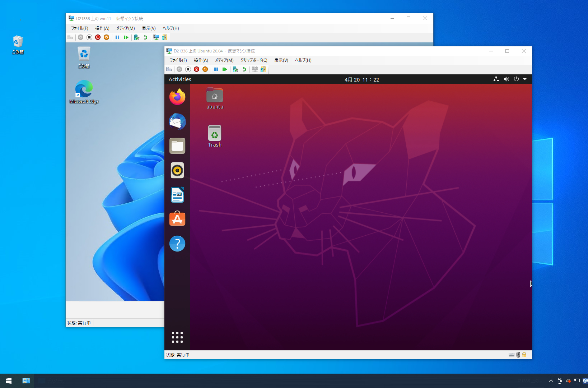Click 状態: 実行中 in win11 VM status bar
The height and width of the screenshot is (388, 588).
[x=79, y=323]
